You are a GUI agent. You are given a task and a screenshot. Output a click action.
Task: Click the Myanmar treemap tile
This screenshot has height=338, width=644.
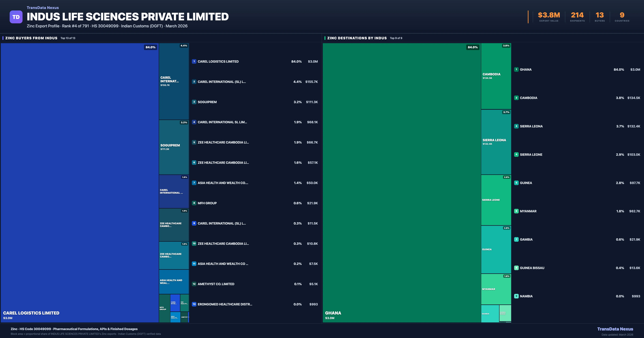pyautogui.click(x=496, y=289)
